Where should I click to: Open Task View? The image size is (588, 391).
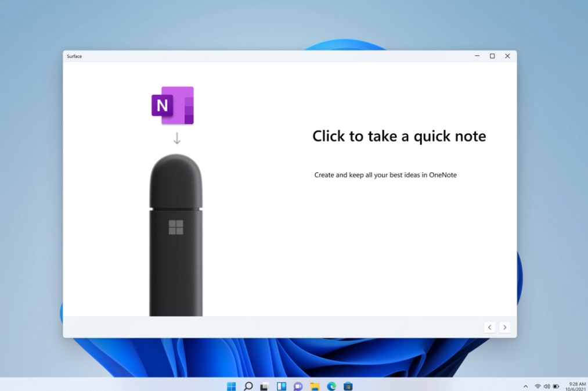(265, 386)
